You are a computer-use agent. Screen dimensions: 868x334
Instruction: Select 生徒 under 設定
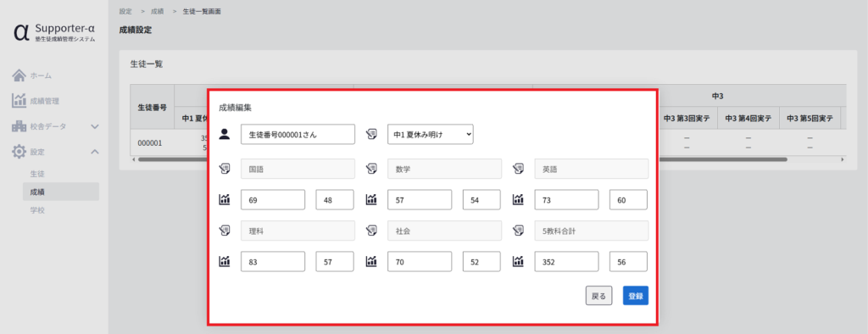pos(37,174)
